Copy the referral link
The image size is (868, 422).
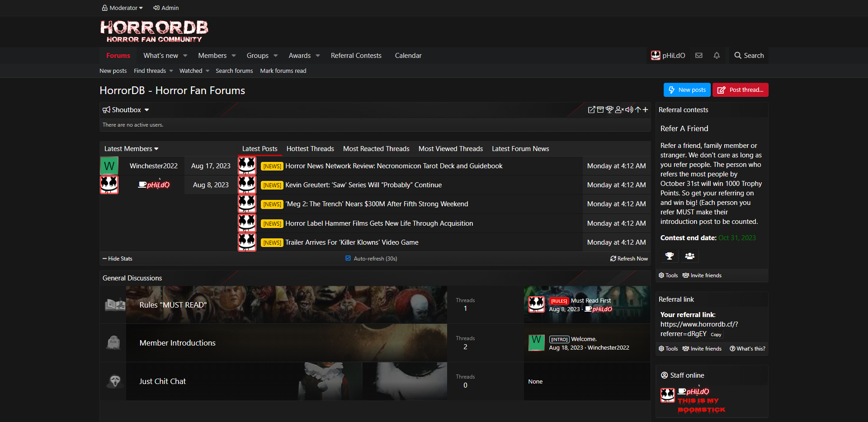[716, 335]
